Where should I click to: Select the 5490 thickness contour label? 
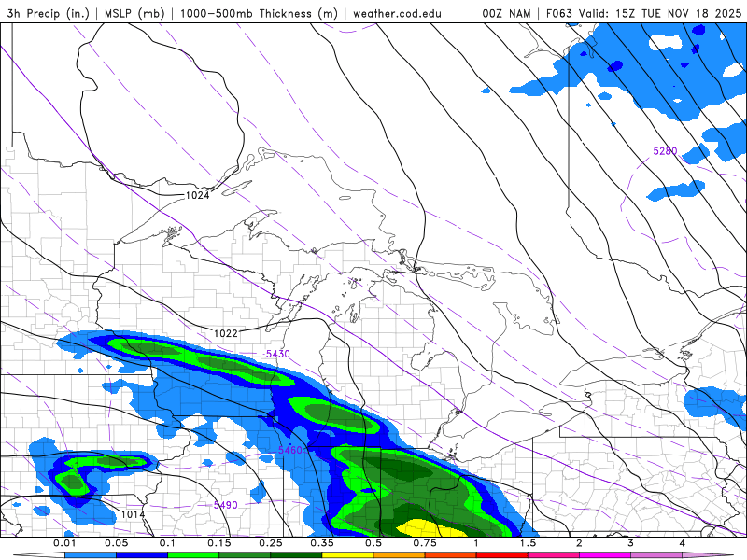pos(225,505)
